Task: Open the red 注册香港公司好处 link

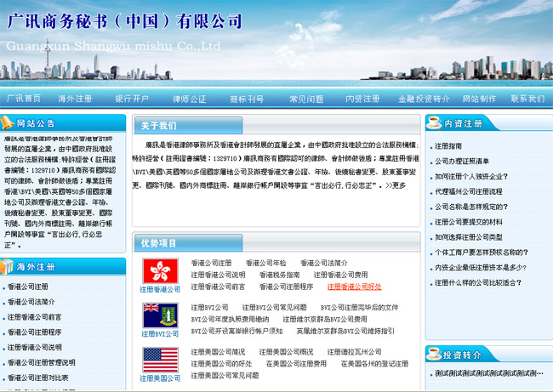Action: click(x=354, y=287)
